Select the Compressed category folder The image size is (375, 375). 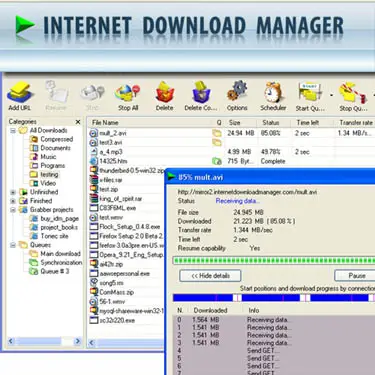point(52,139)
